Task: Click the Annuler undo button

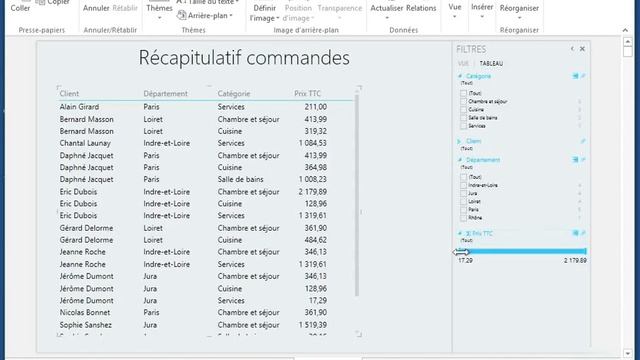Action: click(x=96, y=8)
